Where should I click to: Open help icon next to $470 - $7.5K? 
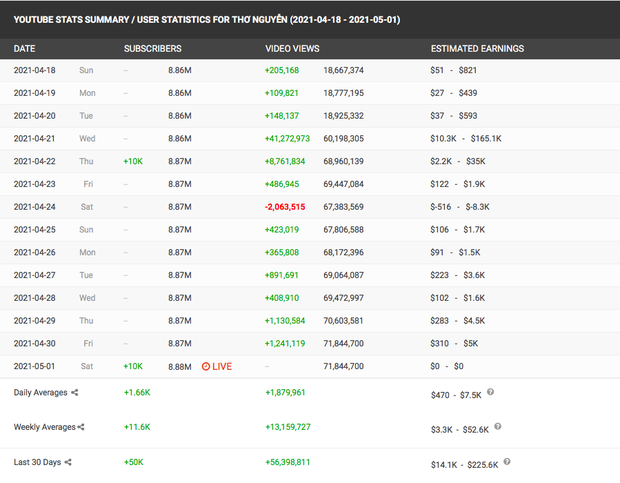pyautogui.click(x=491, y=390)
